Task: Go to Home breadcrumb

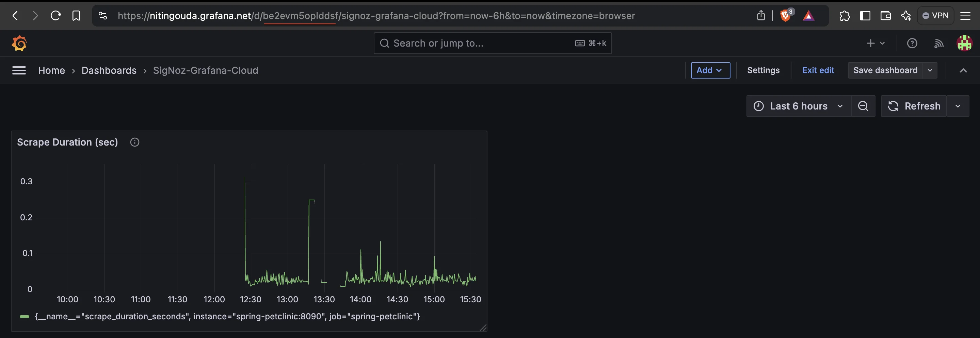Action: point(51,70)
